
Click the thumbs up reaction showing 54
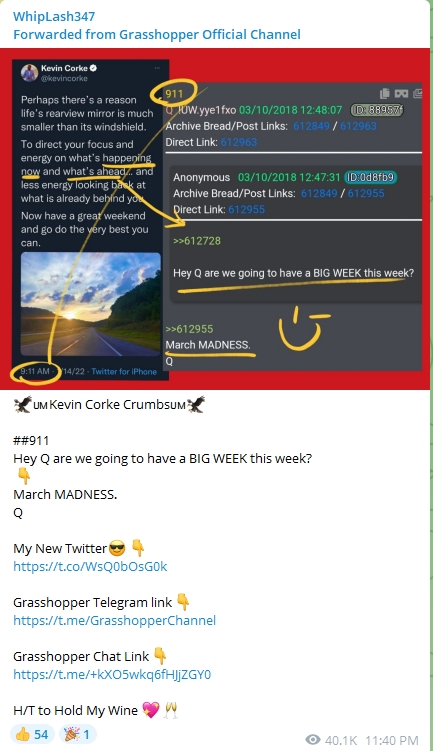coord(32,734)
